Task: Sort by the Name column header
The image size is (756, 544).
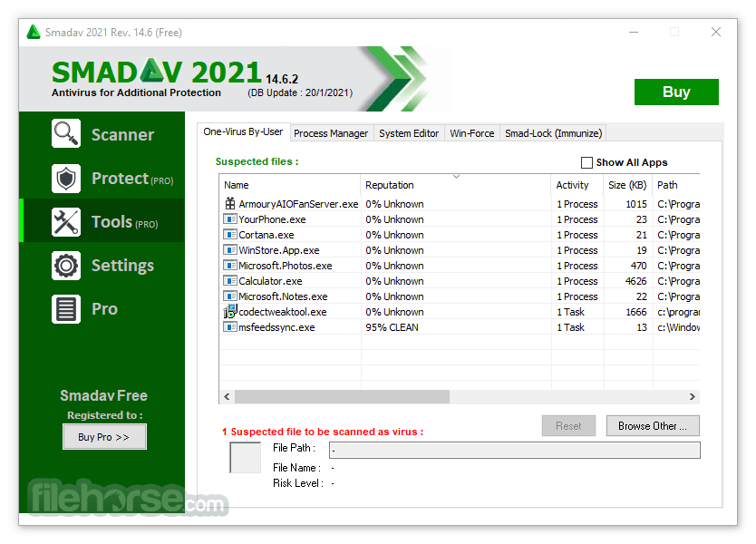Action: pos(290,185)
